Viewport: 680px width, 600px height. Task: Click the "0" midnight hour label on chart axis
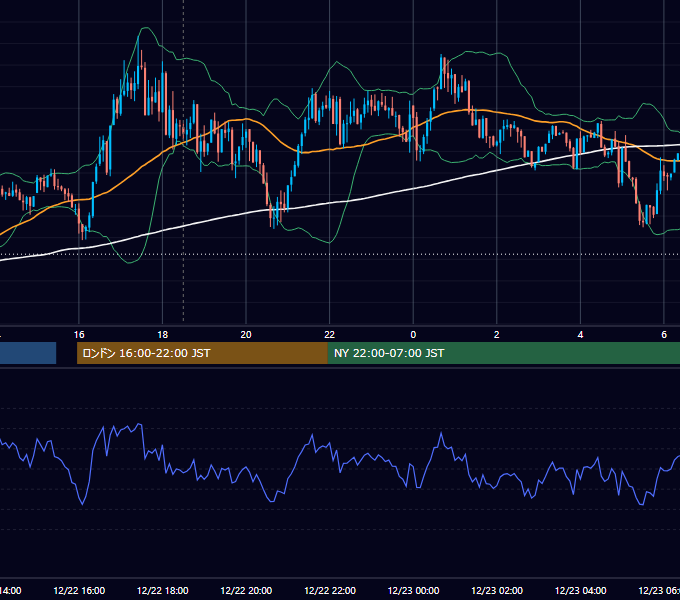point(413,334)
